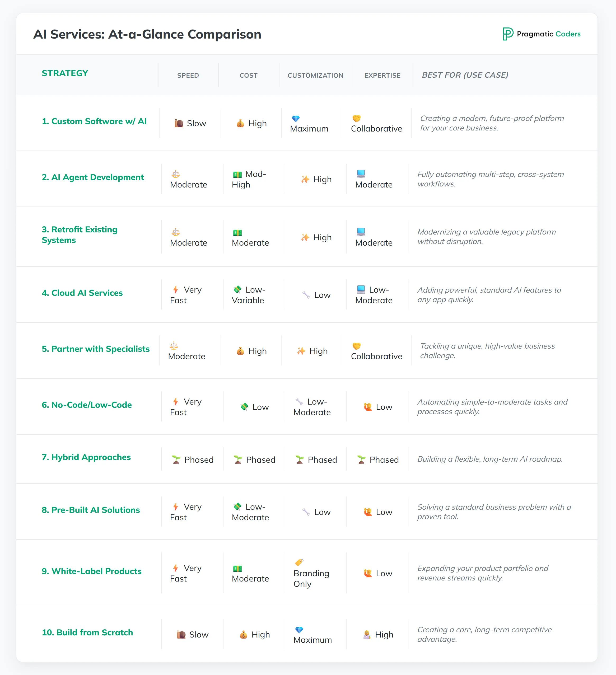
Task: Click the wrench icon in the No-Code/Low-Code row
Action: coord(299,401)
